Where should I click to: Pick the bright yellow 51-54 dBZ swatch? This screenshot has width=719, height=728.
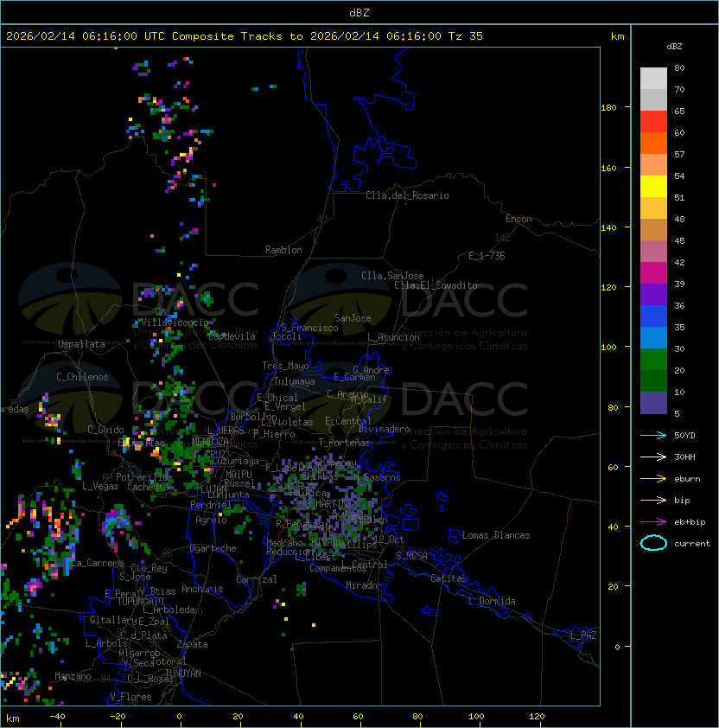click(x=653, y=186)
